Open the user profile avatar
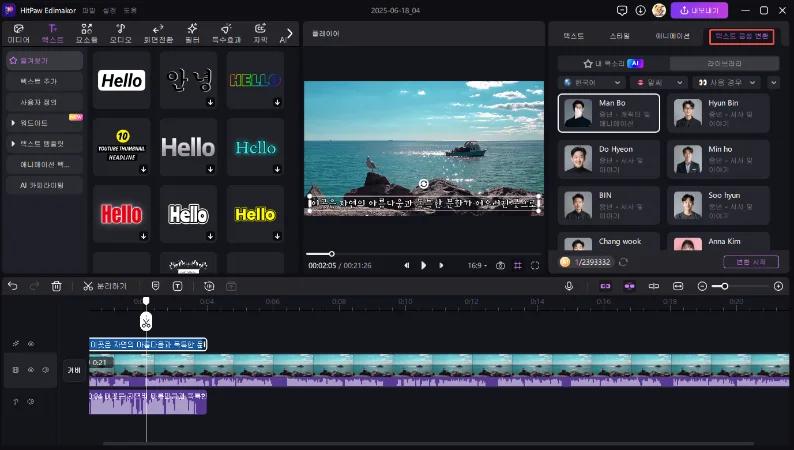Viewport: 794px width, 450px height. tap(659, 10)
